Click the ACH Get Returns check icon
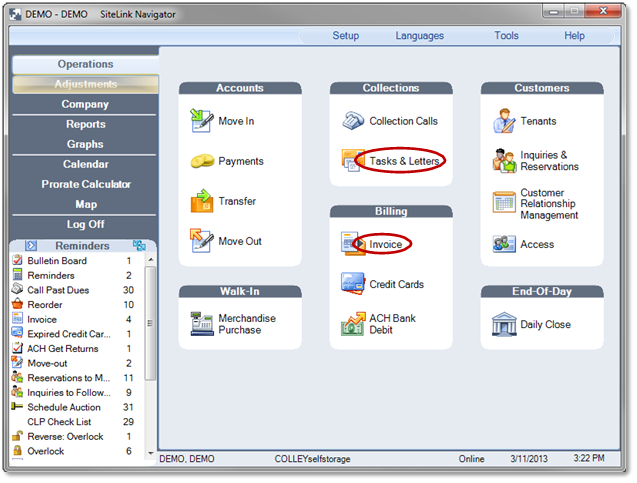The image size is (637, 483). tap(17, 348)
